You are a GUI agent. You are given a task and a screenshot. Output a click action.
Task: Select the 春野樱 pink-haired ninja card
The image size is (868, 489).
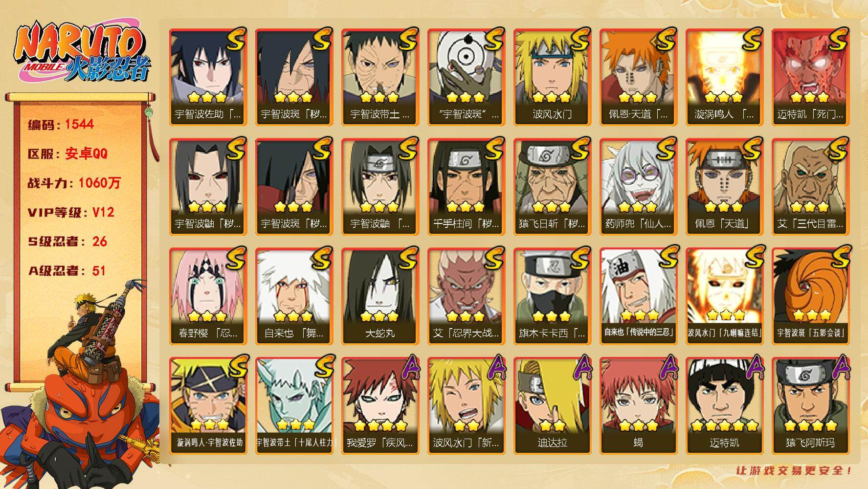coord(208,296)
